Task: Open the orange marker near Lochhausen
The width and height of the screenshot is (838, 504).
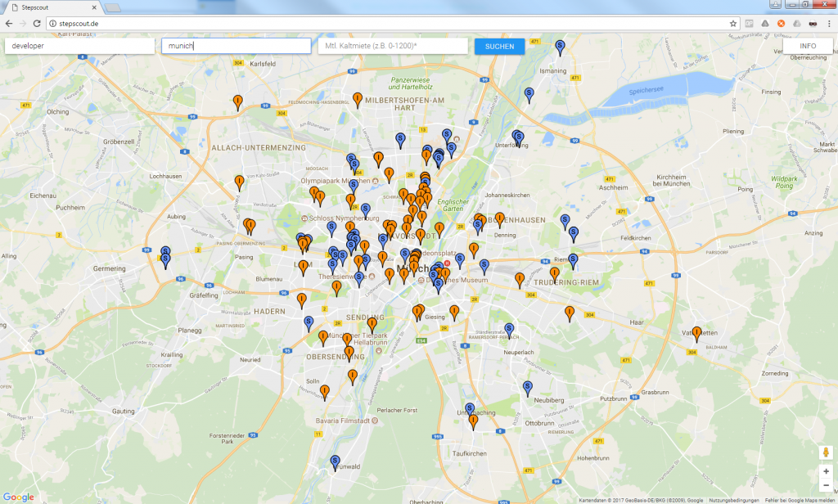Action: point(240,182)
